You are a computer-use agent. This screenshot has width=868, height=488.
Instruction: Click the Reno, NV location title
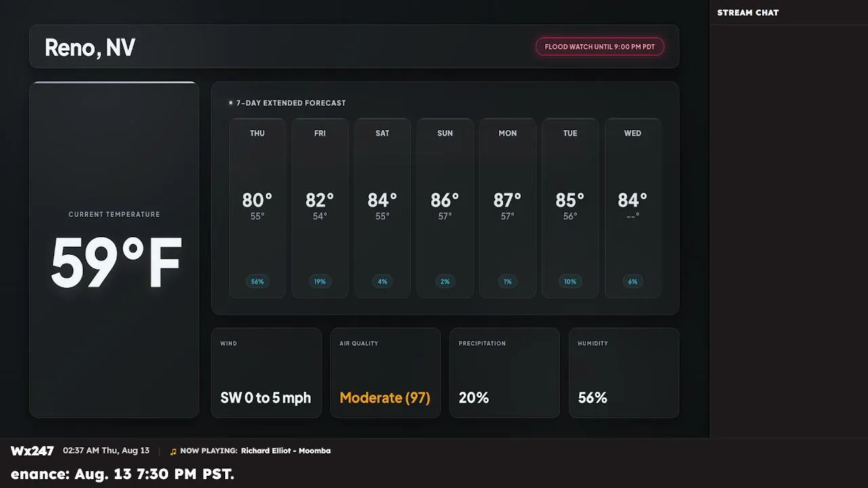(x=90, y=47)
